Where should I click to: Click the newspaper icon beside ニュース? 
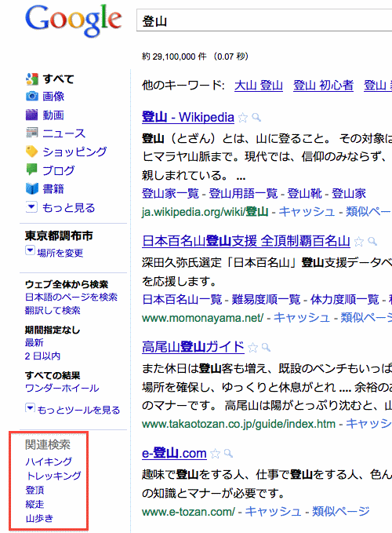click(x=32, y=133)
